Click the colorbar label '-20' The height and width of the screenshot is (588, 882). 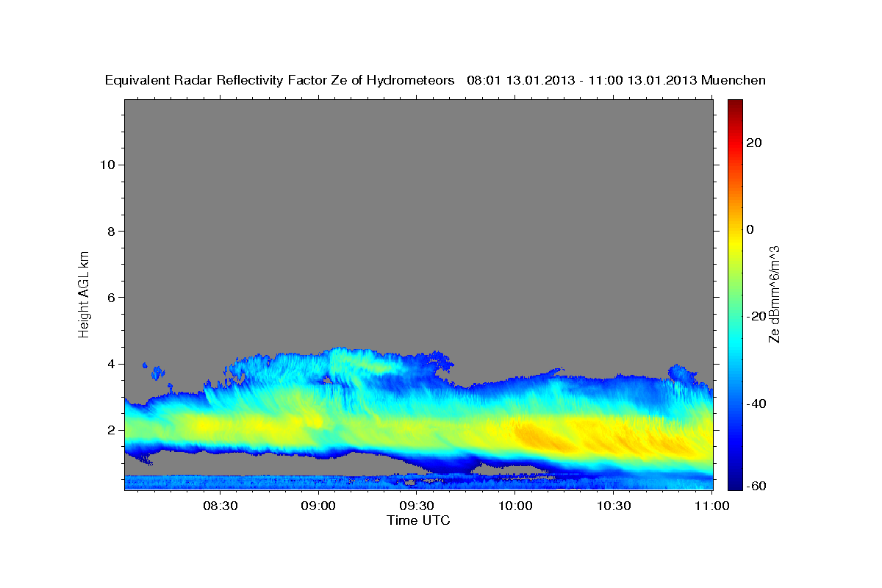[x=757, y=317]
